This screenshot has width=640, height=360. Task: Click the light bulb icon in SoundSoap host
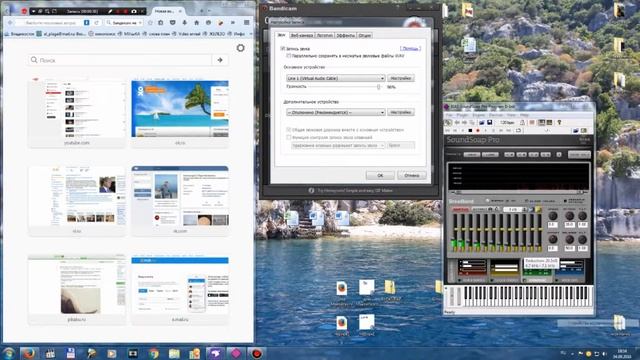click(560, 122)
